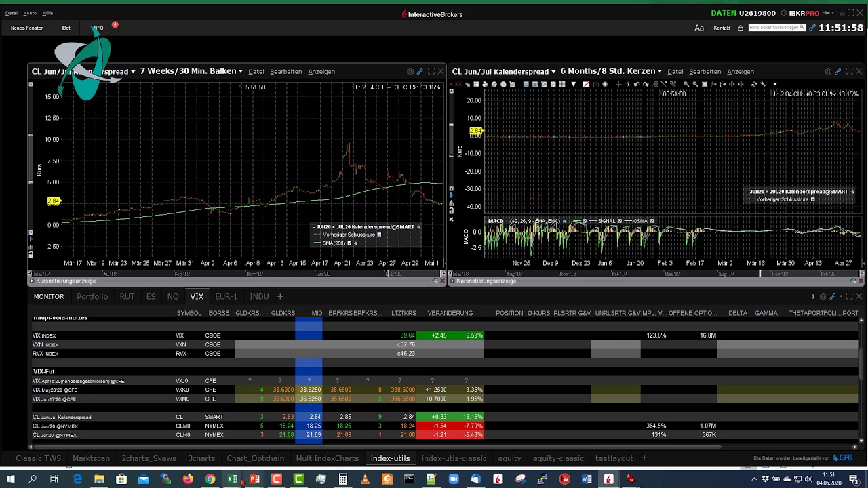
Task: Switch to EUR-1 watchlist tab
Action: 226,297
